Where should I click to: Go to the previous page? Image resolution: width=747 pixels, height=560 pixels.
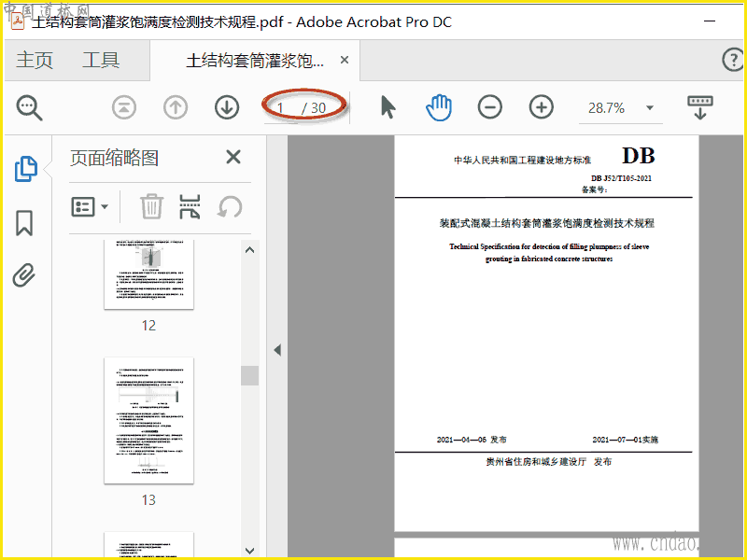pos(176,107)
